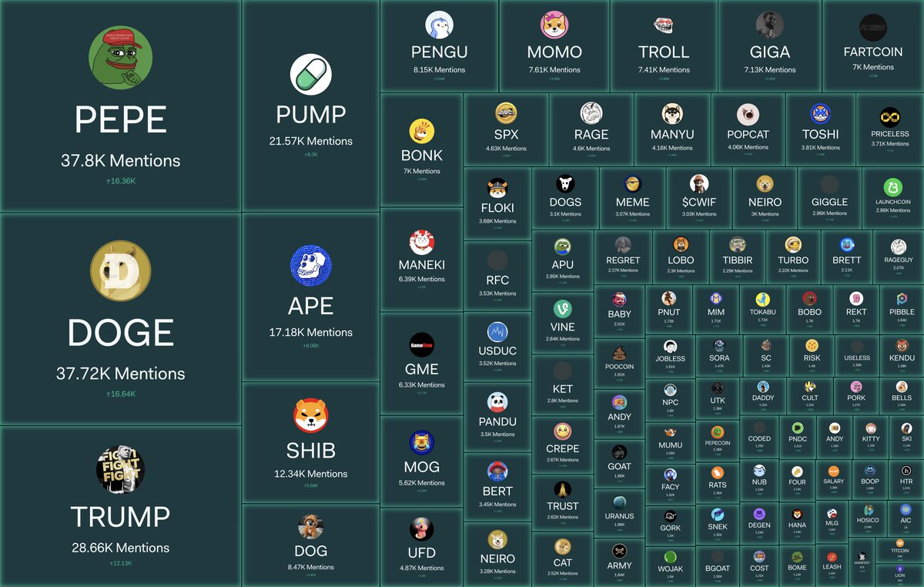The width and height of the screenshot is (924, 587).
Task: Click the TURBO tile label
Action: 793,260
